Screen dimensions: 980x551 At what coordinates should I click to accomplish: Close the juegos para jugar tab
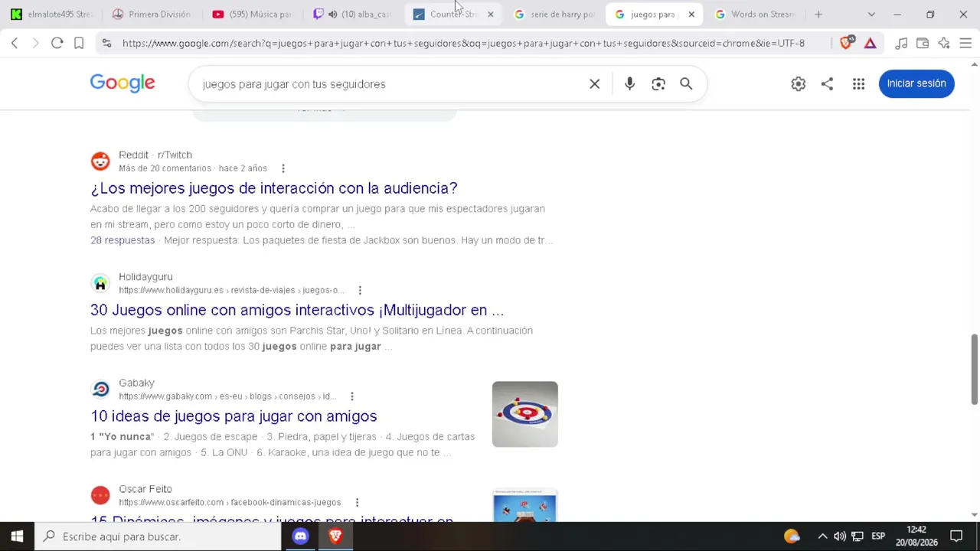(691, 15)
